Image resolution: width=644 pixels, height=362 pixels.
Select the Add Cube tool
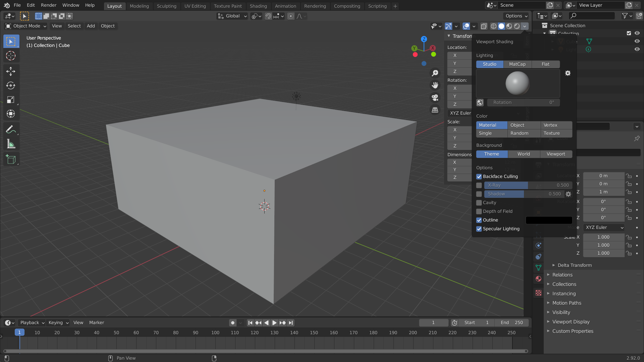11,160
